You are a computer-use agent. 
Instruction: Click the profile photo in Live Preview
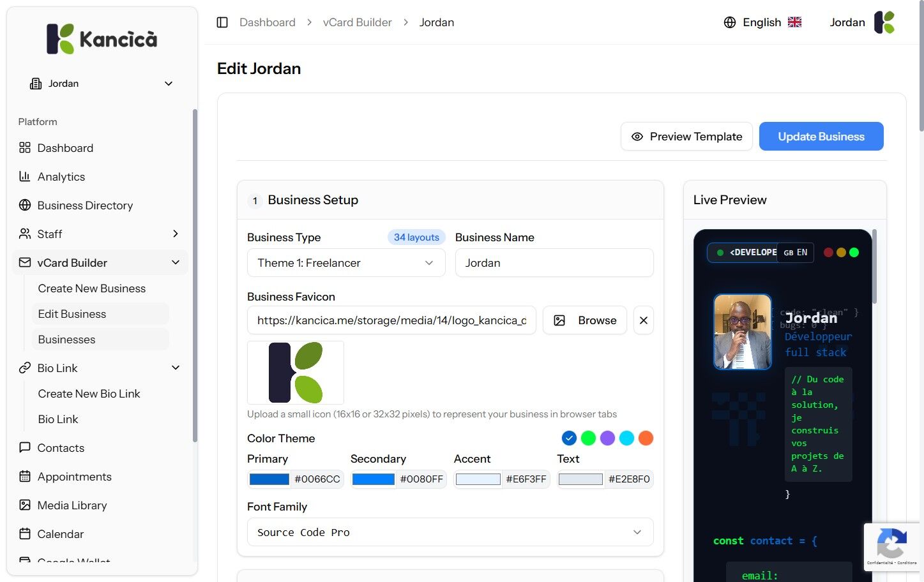coord(742,332)
